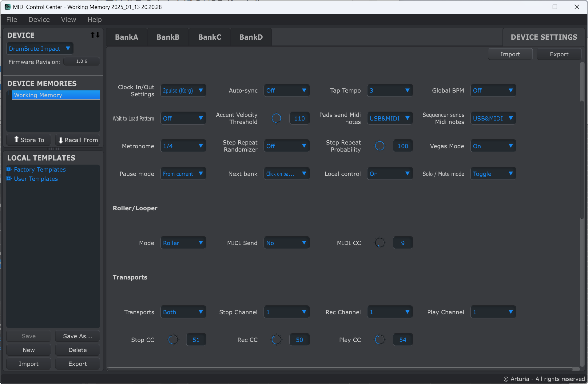
Task: Switch to the BankB tab
Action: (168, 37)
